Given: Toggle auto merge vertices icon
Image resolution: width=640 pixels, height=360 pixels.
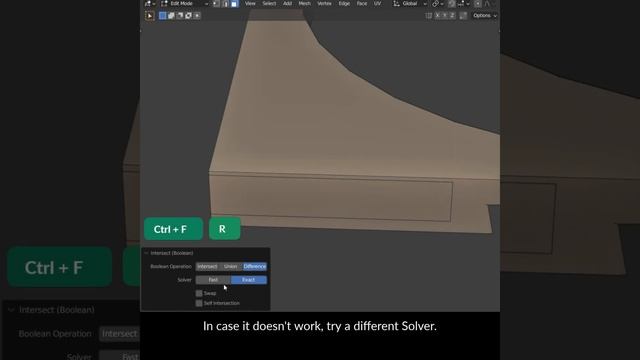Looking at the screenshot, I should pyautogui.click(x=463, y=16).
